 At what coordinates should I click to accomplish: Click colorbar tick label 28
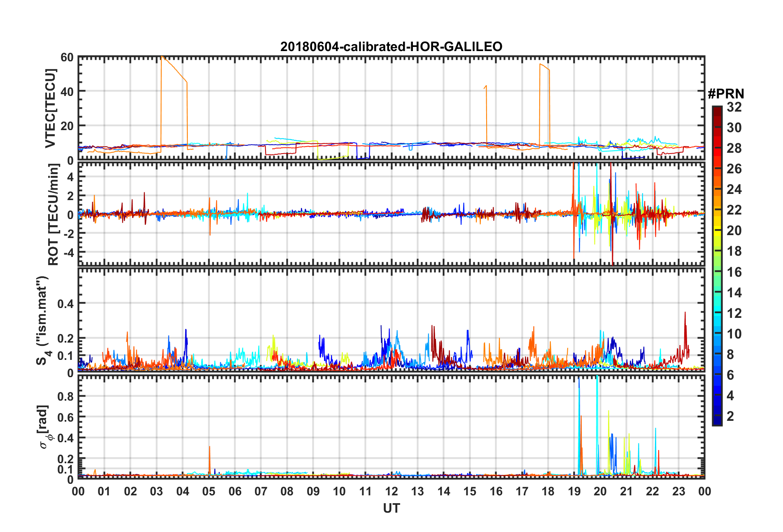pyautogui.click(x=734, y=148)
